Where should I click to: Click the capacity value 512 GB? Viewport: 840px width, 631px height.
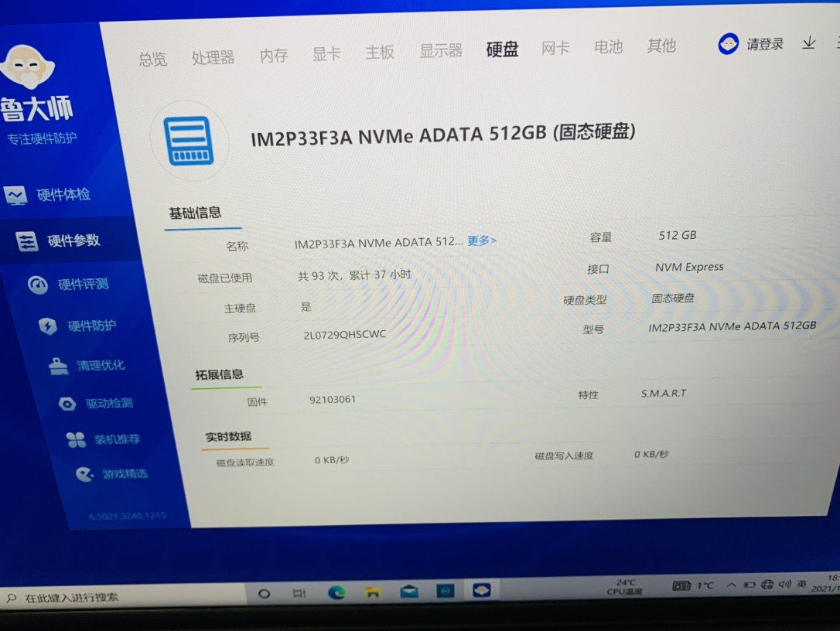pyautogui.click(x=678, y=235)
